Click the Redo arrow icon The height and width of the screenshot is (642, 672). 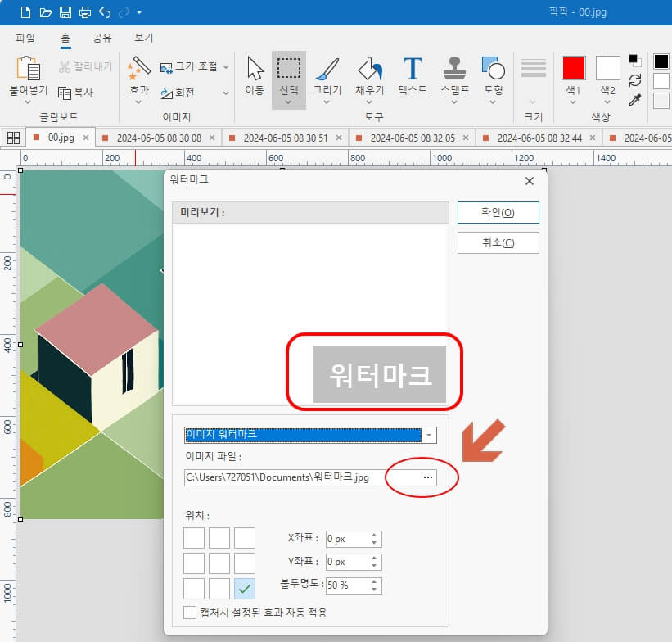tap(124, 12)
